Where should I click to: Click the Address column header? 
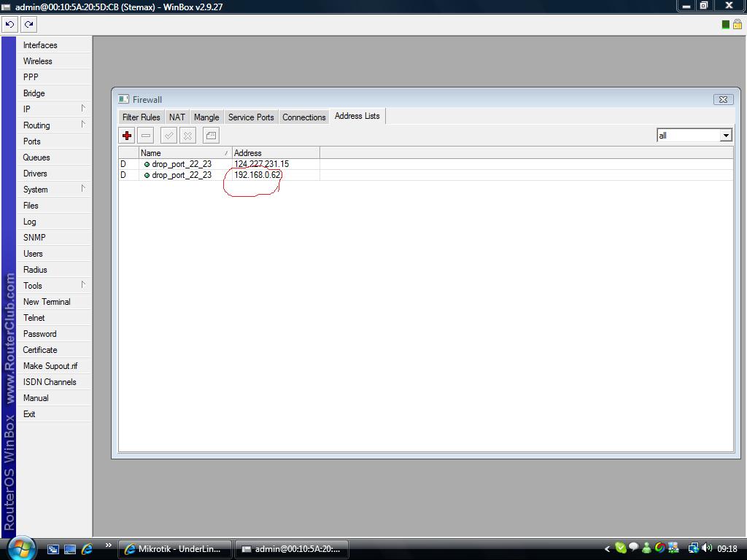coord(276,153)
